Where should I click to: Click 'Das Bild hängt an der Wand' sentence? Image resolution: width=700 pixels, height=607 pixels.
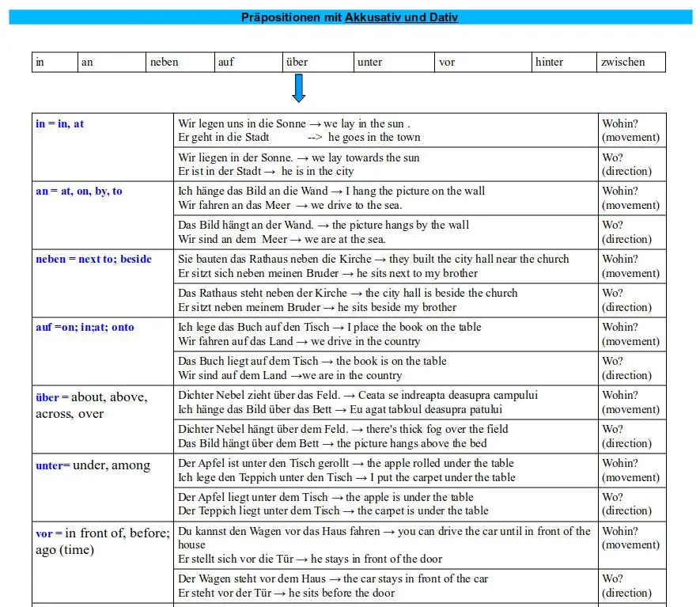point(245,225)
